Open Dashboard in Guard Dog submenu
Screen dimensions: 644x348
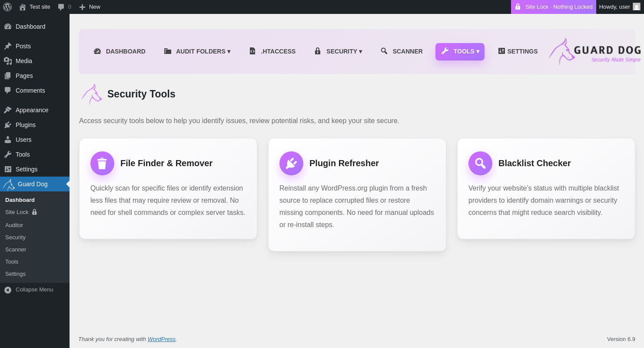pos(35,200)
